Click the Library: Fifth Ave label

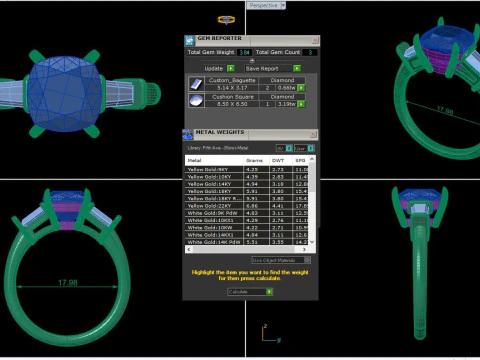point(217,148)
